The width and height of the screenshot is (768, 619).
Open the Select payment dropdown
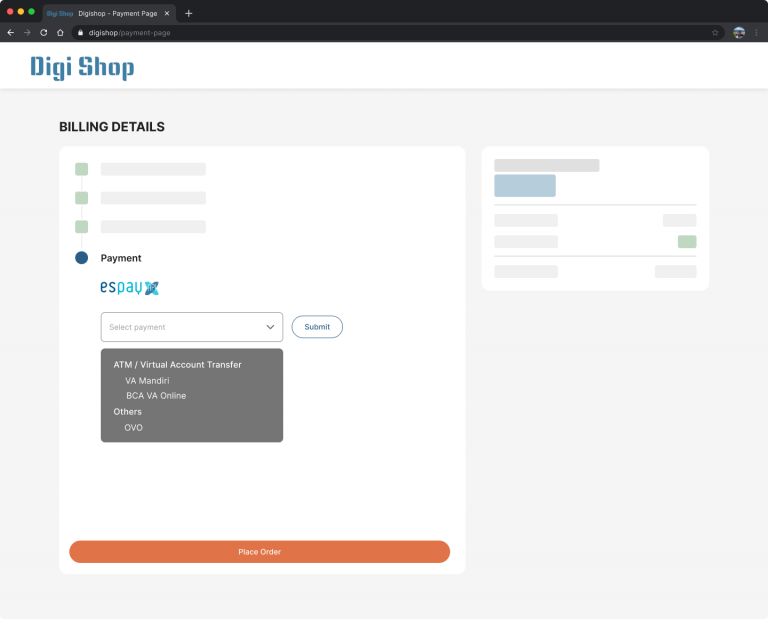point(192,327)
